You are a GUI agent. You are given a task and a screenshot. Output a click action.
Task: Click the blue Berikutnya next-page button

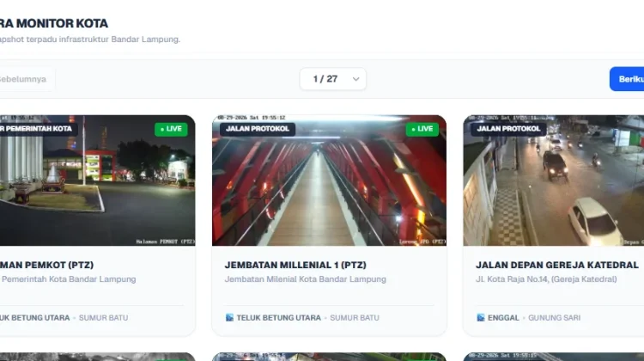pos(627,79)
